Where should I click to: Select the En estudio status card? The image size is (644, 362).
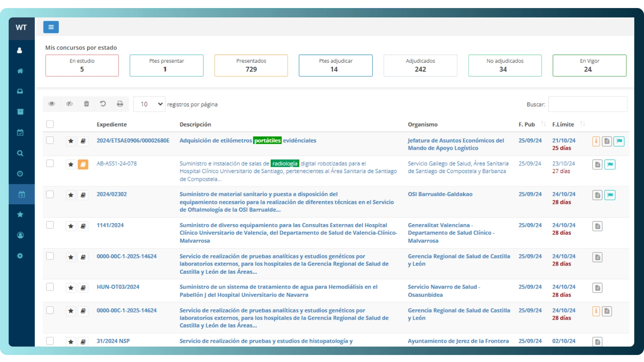82,65
